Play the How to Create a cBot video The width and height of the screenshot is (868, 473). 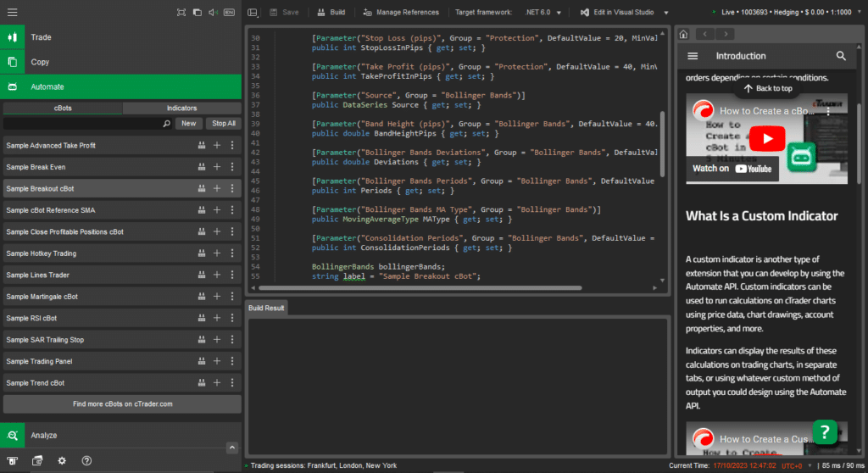pos(766,138)
